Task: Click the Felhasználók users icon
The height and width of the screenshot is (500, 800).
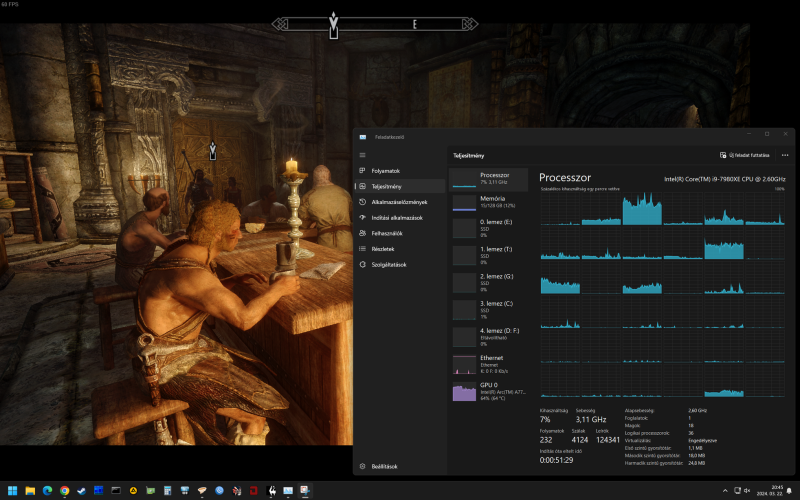Action: (x=362, y=233)
